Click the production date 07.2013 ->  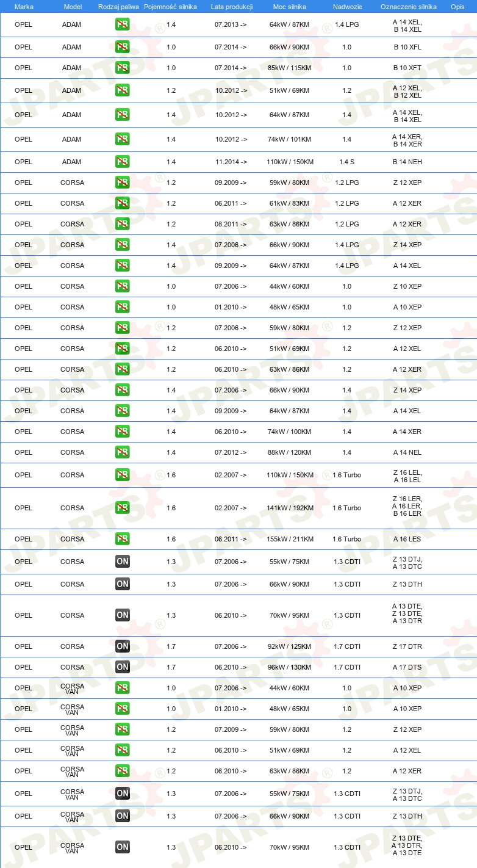click(x=231, y=24)
